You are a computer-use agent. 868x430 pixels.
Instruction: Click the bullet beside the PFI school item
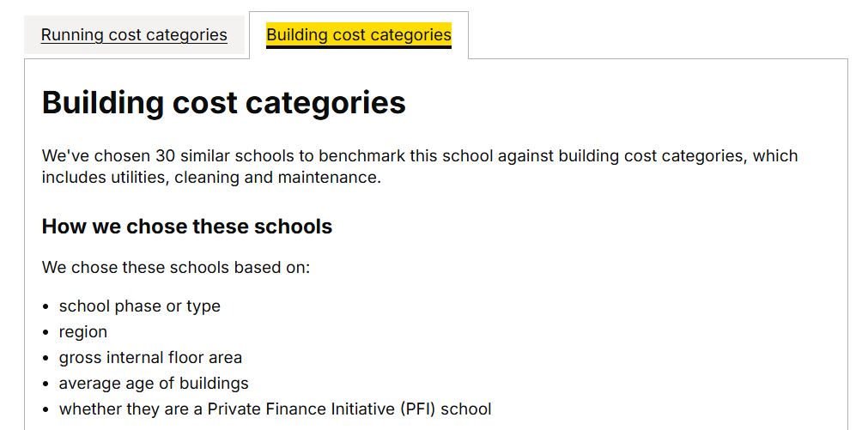tap(46, 409)
